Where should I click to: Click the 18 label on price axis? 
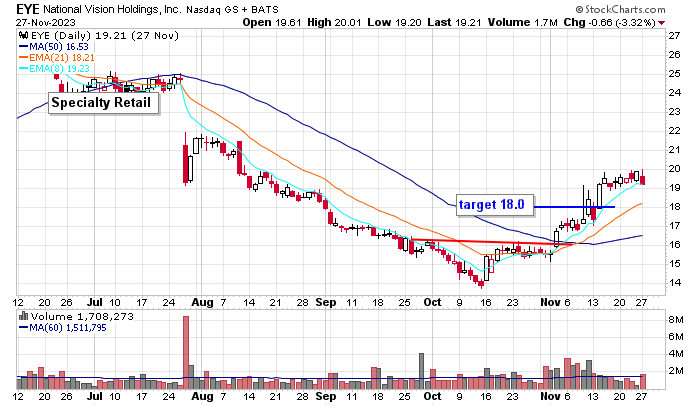pos(675,207)
